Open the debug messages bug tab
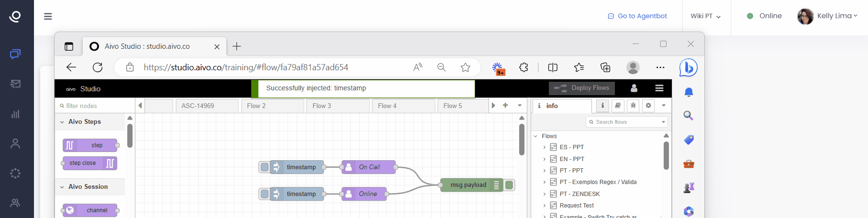This screenshot has width=868, height=218. click(x=633, y=106)
